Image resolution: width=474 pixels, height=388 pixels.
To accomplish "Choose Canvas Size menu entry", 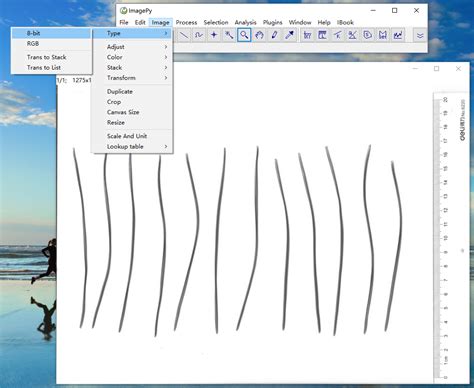I will (x=132, y=112).
